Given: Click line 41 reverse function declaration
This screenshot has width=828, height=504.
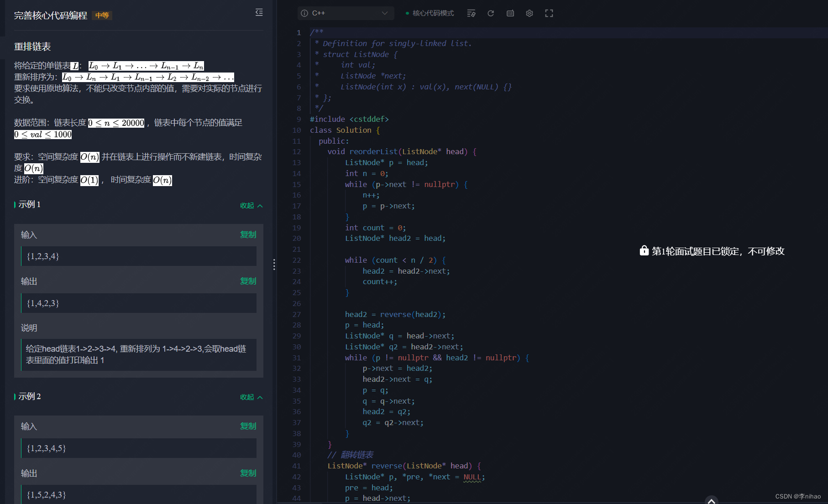Looking at the screenshot, I should coord(404,466).
